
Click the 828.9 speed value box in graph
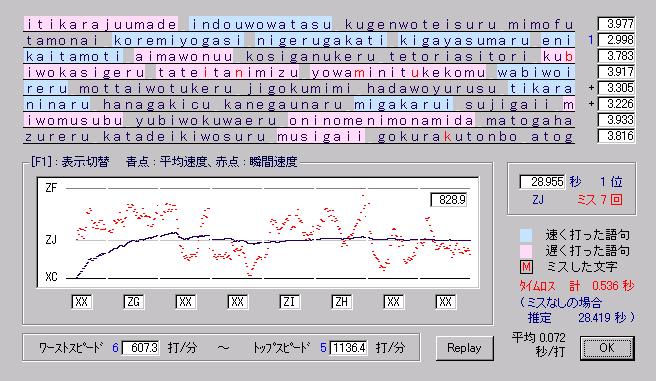pos(449,200)
